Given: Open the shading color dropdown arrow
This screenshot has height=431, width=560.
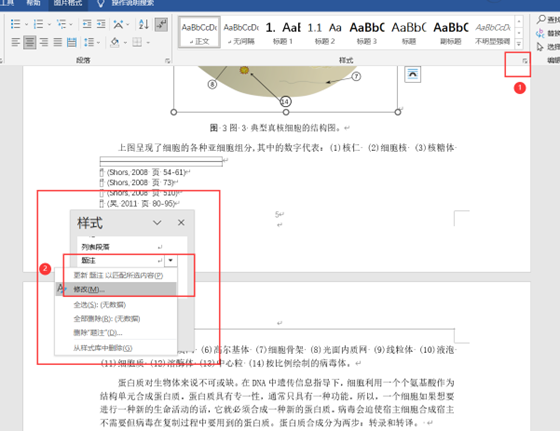Looking at the screenshot, I should coord(125,43).
